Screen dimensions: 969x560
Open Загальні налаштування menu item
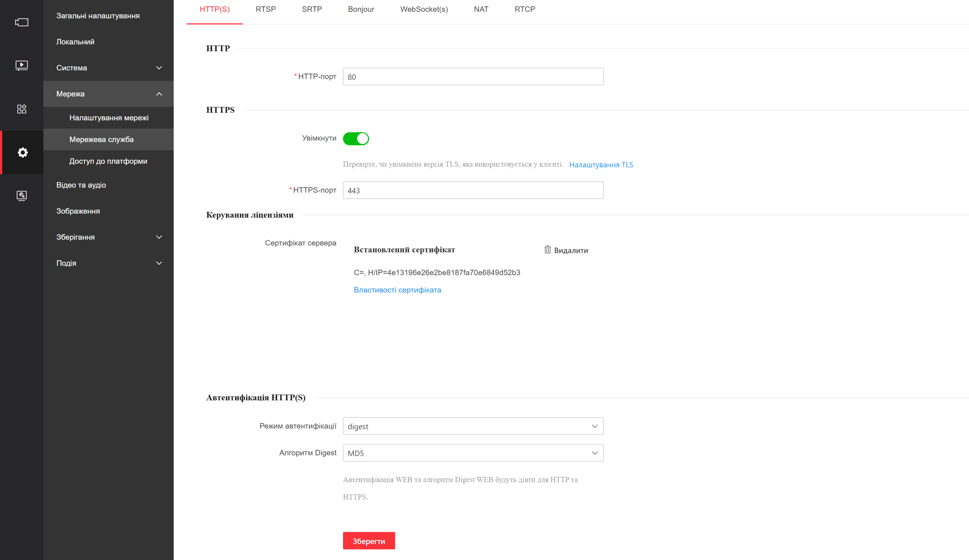coord(109,16)
